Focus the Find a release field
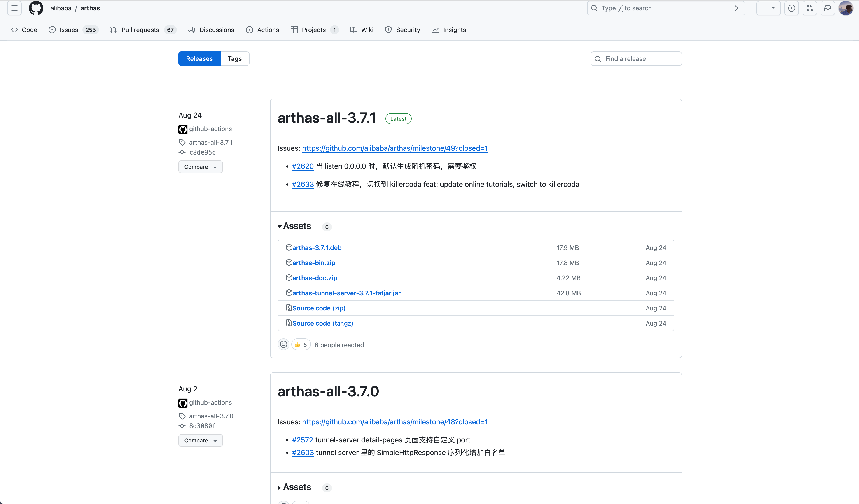Viewport: 859px width, 504px height. point(636,59)
